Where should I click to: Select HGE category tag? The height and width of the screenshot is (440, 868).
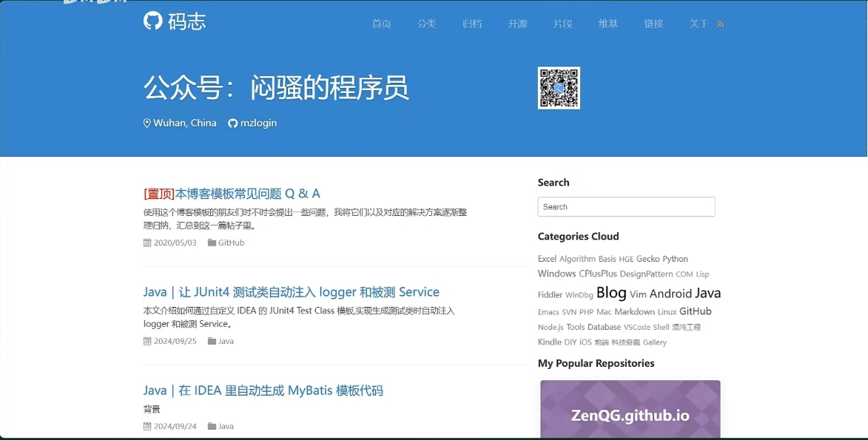coord(626,259)
